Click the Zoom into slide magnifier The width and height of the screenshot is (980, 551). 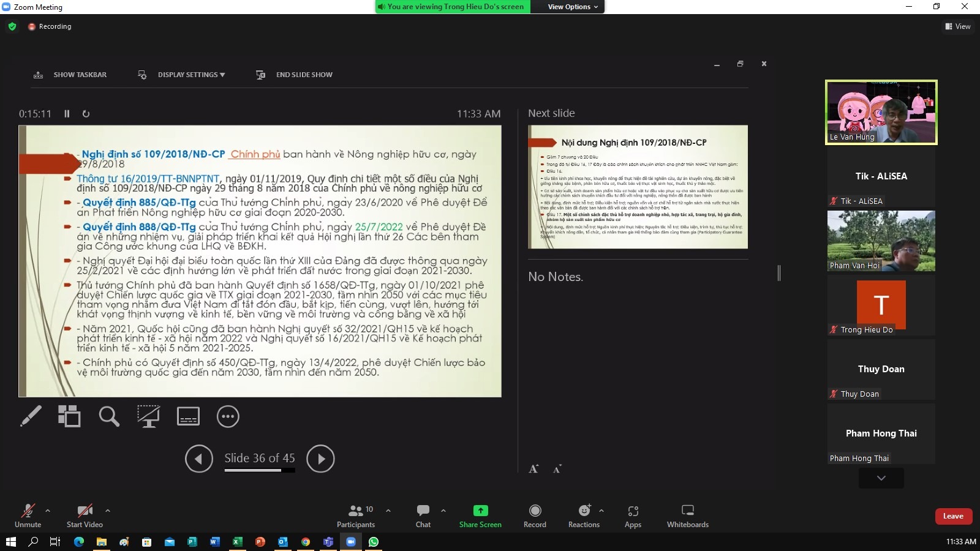109,416
